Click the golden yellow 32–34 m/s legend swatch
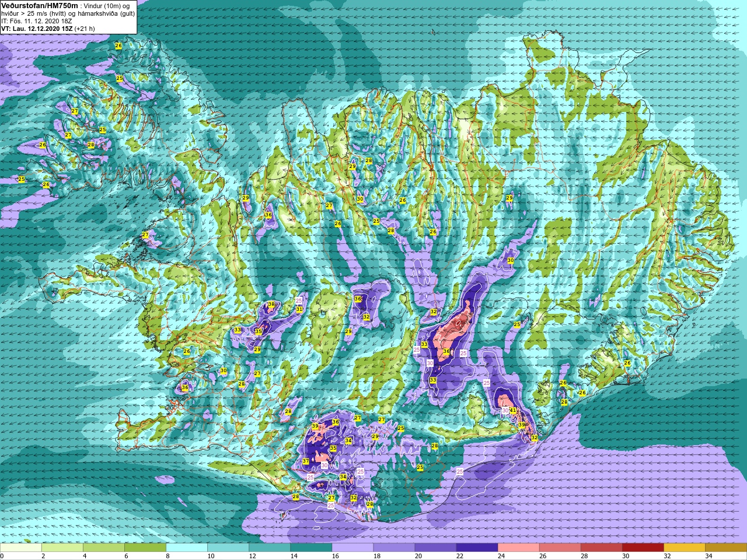The height and width of the screenshot is (560, 747). click(x=684, y=548)
